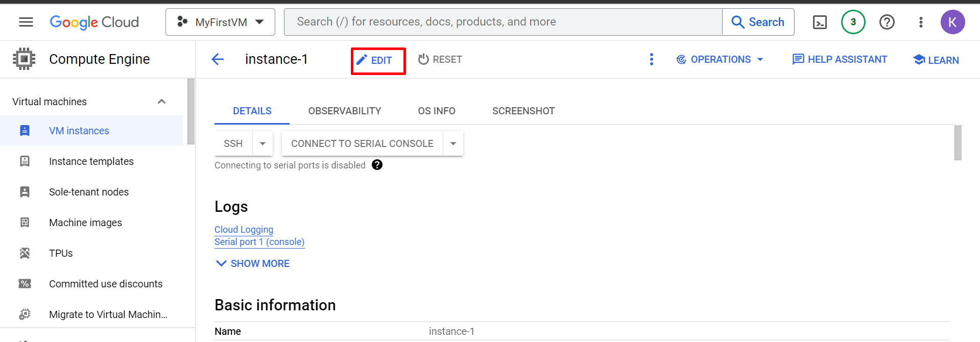Click the Migrate to Virtual Machines icon
This screenshot has width=980, height=342.
click(25, 314)
